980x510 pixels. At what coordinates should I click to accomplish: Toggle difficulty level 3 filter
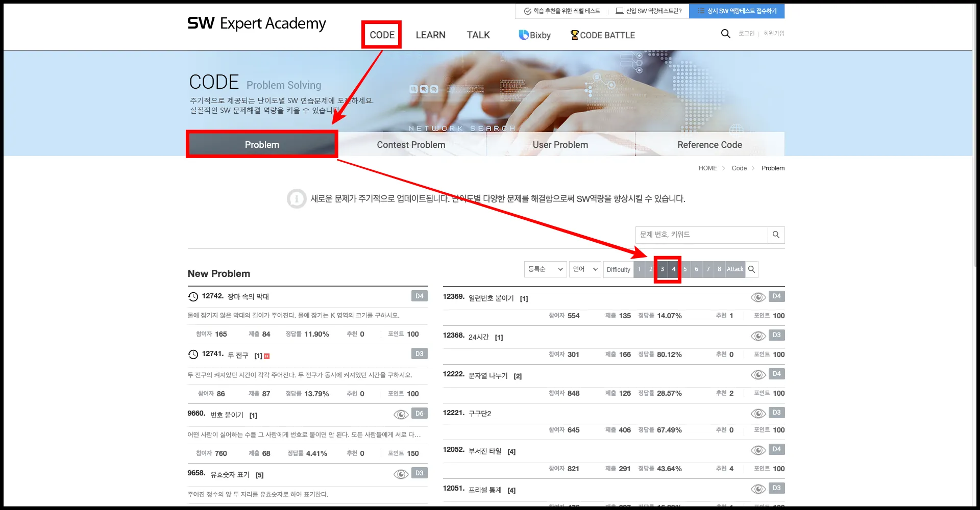(662, 269)
